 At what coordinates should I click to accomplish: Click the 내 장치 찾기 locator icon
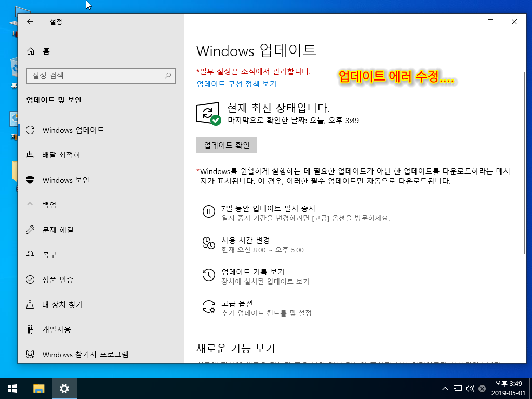pos(30,304)
